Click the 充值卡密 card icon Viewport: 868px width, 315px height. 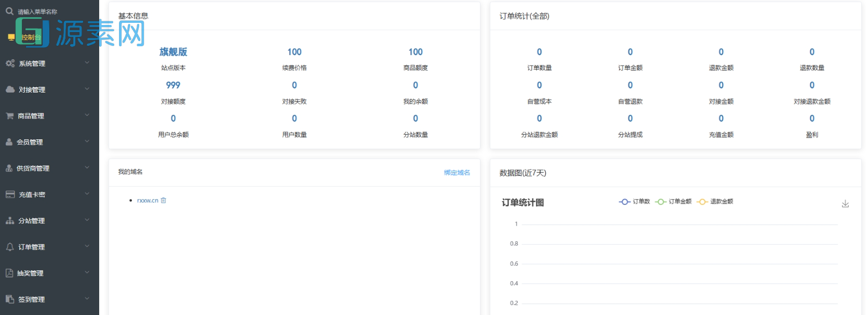10,194
